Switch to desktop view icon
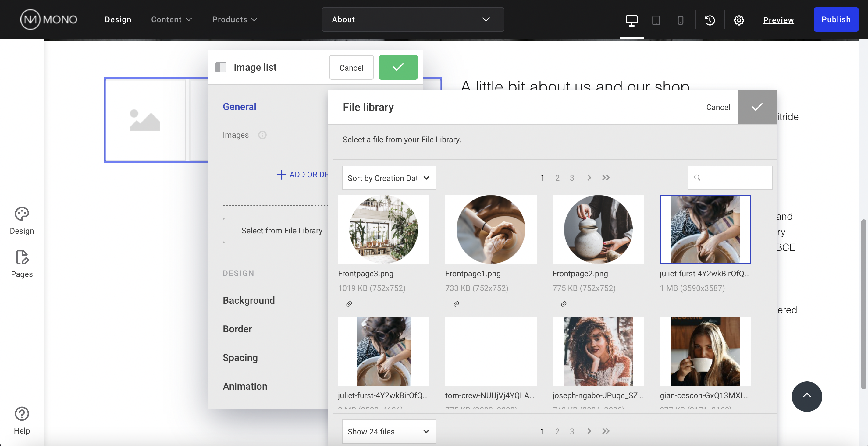This screenshot has height=446, width=868. pyautogui.click(x=631, y=20)
